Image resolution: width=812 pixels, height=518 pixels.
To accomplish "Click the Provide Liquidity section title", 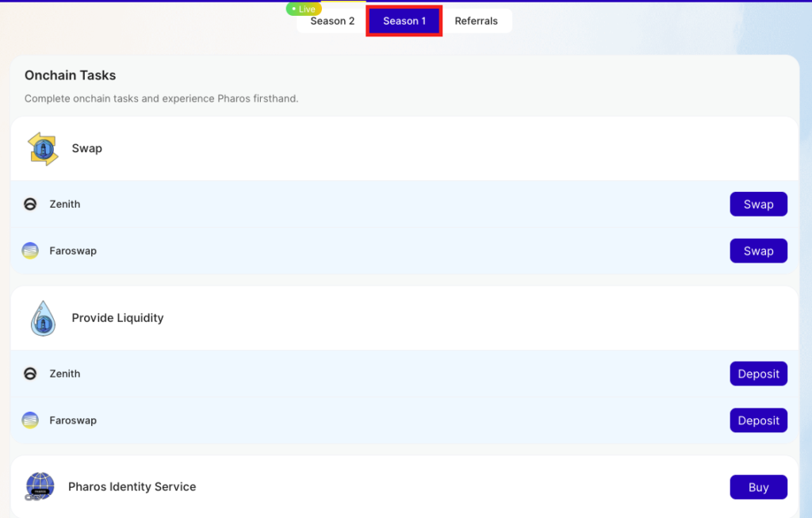I will (x=117, y=318).
